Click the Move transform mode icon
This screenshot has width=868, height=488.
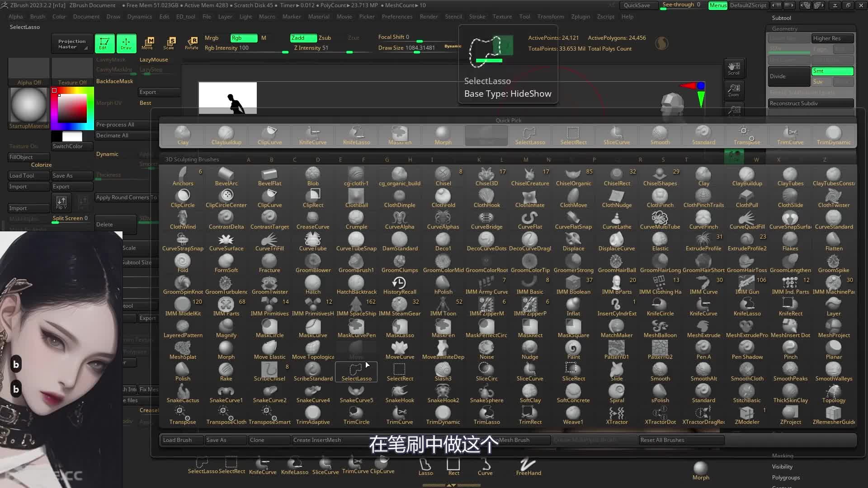coord(147,43)
